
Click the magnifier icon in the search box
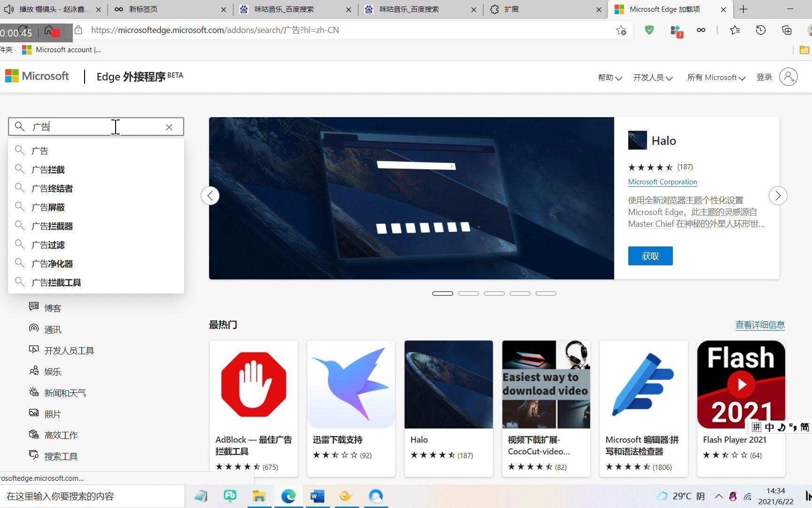[19, 127]
